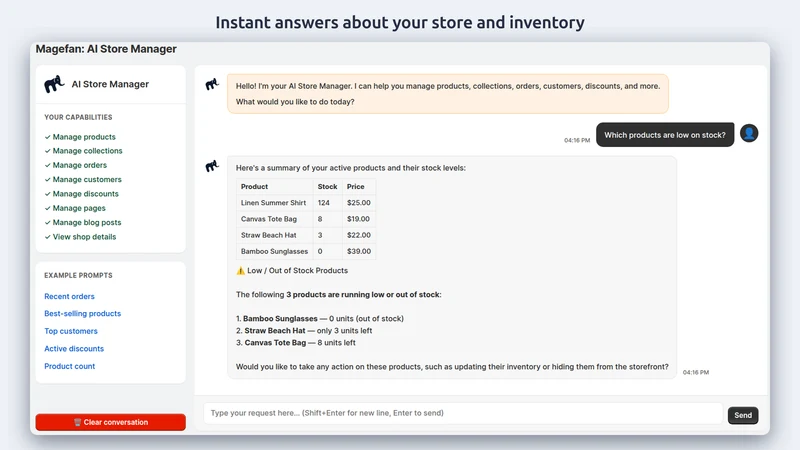This screenshot has height=450, width=800.
Task: Select the Straw Beach Hat table cell
Action: tap(274, 235)
